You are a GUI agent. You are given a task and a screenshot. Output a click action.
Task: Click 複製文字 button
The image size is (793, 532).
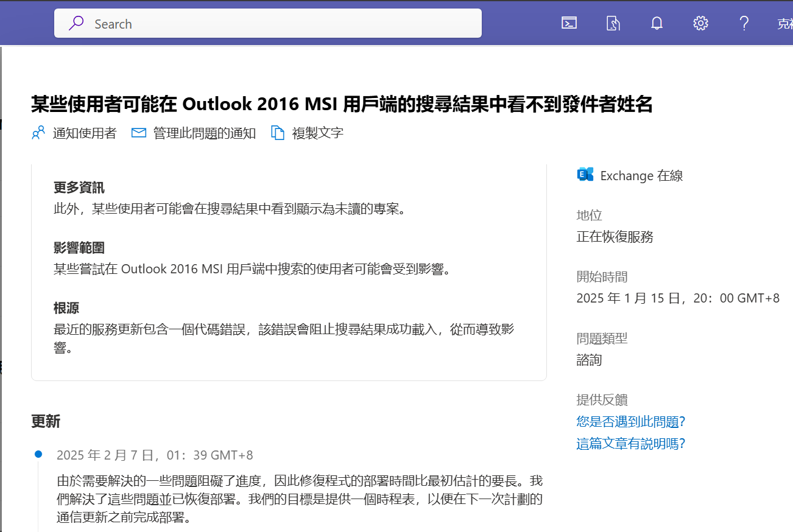307,133
